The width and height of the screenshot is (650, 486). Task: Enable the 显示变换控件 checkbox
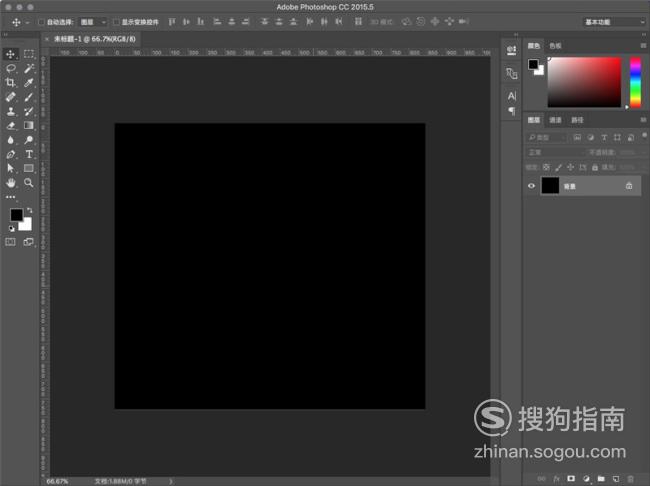(x=116, y=22)
